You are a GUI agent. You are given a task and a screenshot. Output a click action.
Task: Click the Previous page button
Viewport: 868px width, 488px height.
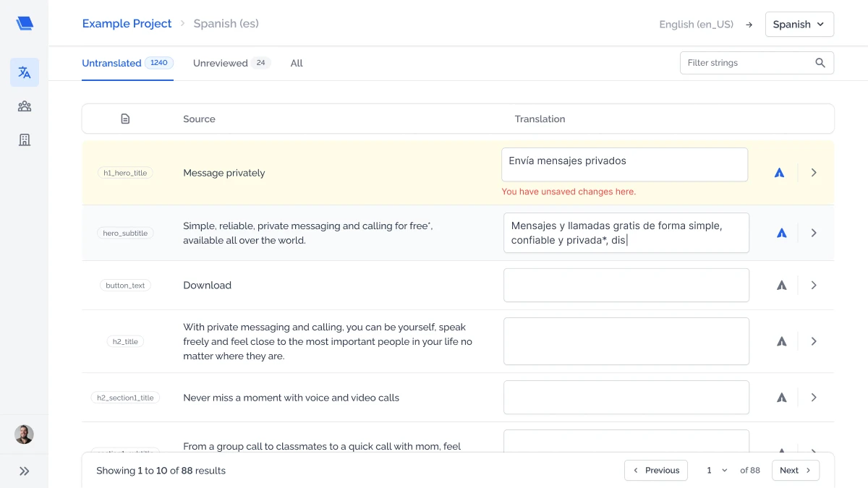click(x=656, y=470)
